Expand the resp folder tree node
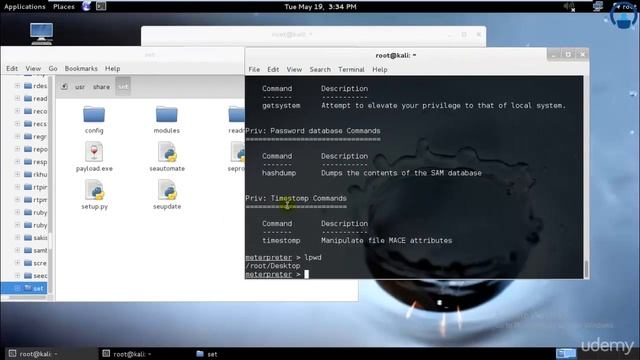Image resolution: width=640 pixels, height=360 pixels. [x=17, y=162]
